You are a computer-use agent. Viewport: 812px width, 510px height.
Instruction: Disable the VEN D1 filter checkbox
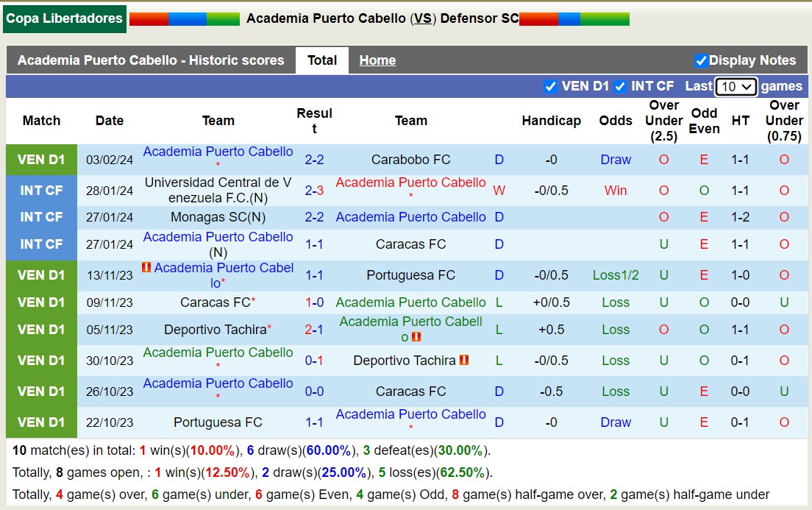point(551,86)
